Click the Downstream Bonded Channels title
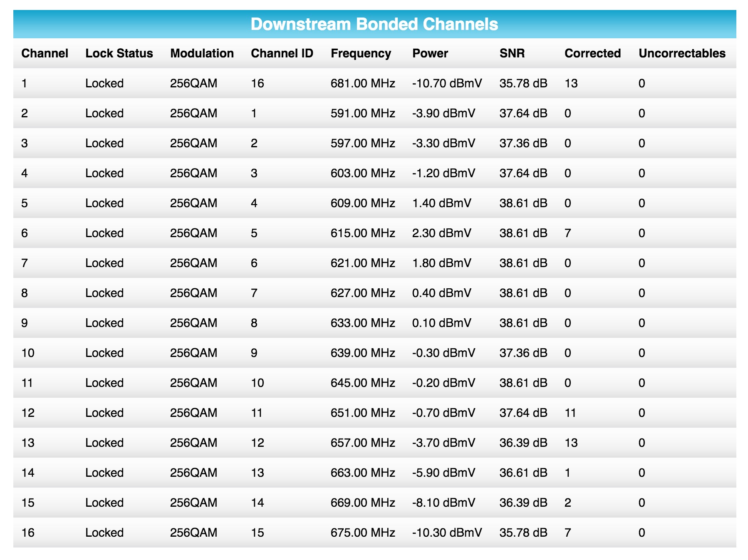The image size is (748, 560). coord(374,25)
